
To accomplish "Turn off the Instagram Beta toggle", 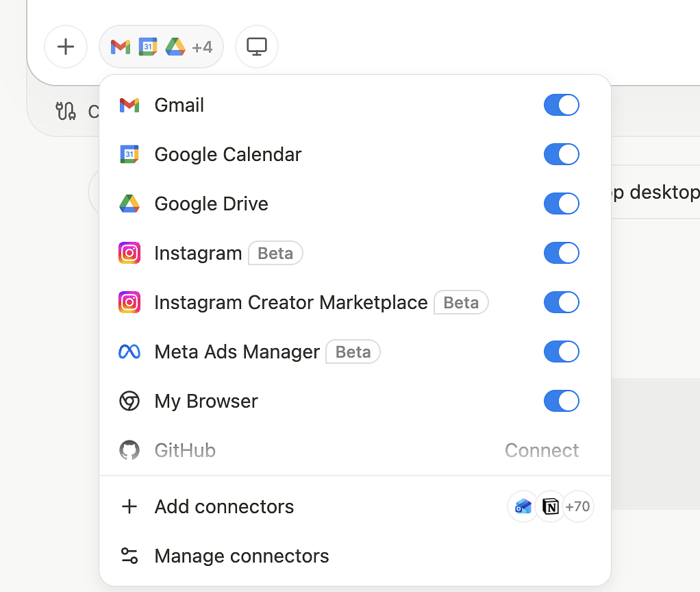I will coord(561,253).
